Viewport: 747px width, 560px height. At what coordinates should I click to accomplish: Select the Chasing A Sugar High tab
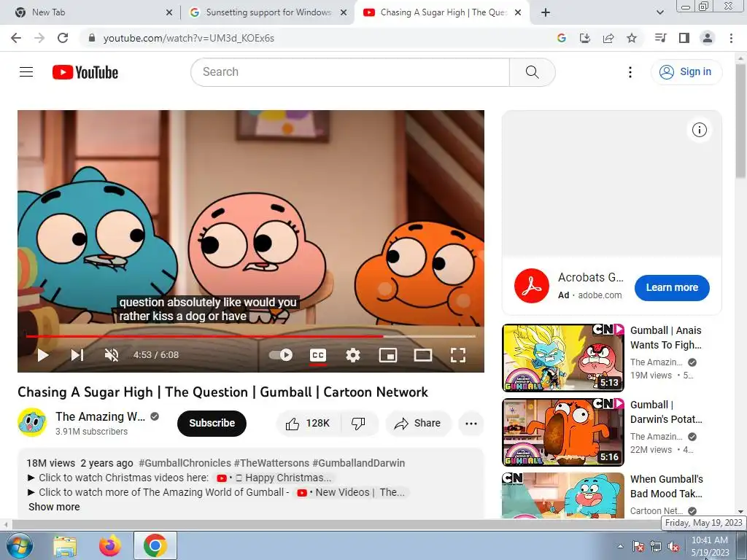pos(443,12)
